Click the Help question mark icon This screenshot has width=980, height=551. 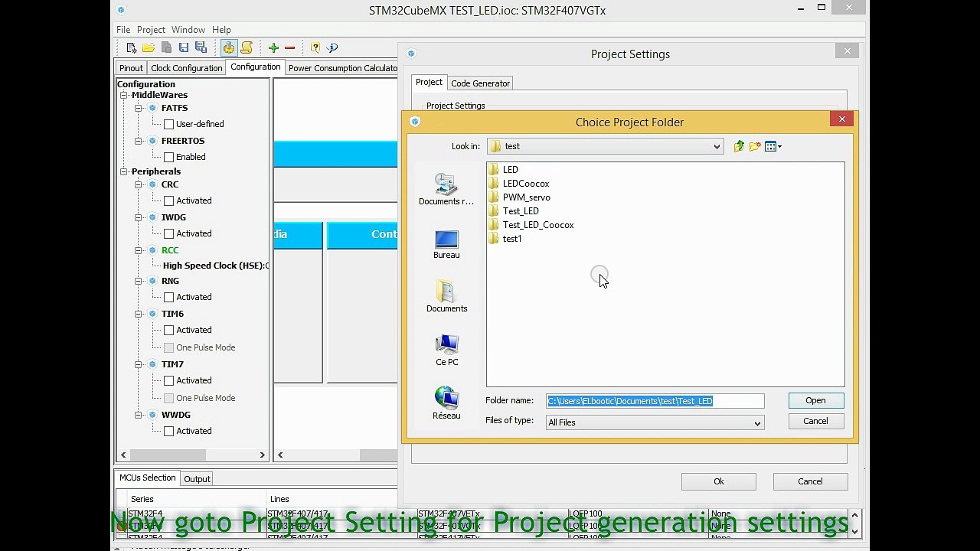315,47
